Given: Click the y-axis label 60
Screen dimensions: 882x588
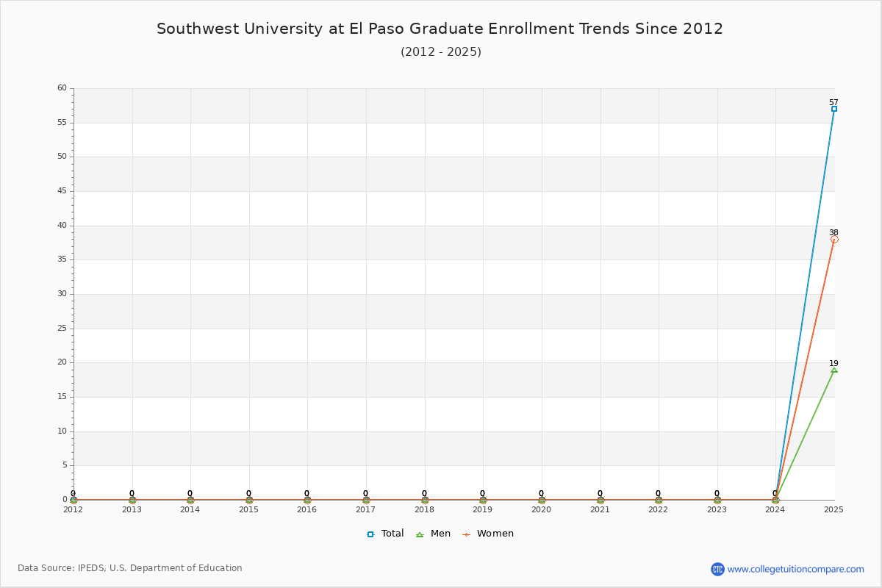Looking at the screenshot, I should point(62,88).
